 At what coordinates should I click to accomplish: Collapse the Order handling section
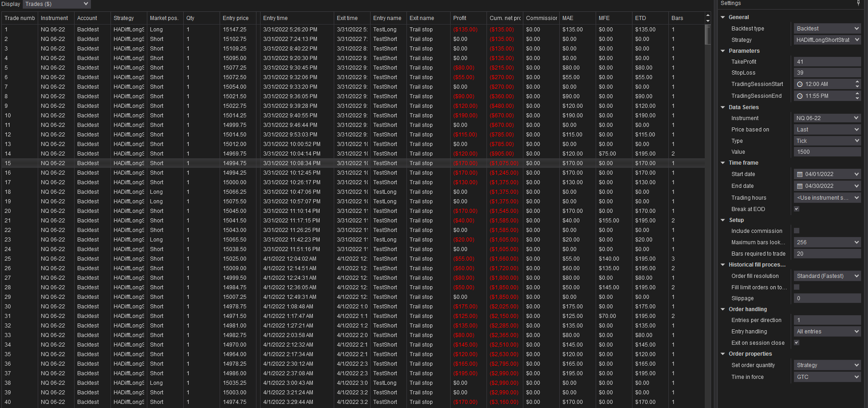point(723,309)
